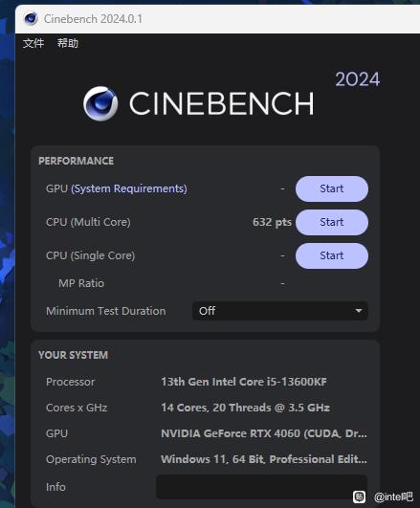Viewport: 420px width, 508px height.
Task: Open the 文件 menu
Action: click(x=33, y=43)
